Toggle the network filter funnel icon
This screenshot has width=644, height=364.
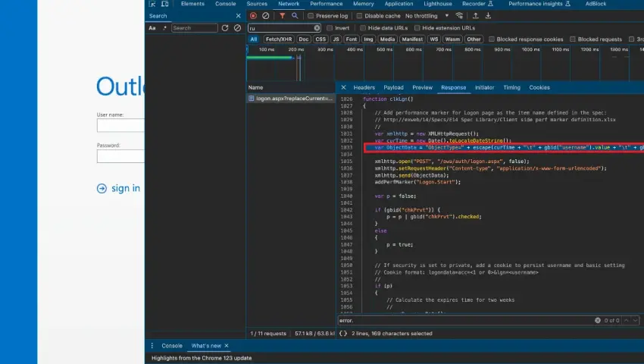point(282,16)
